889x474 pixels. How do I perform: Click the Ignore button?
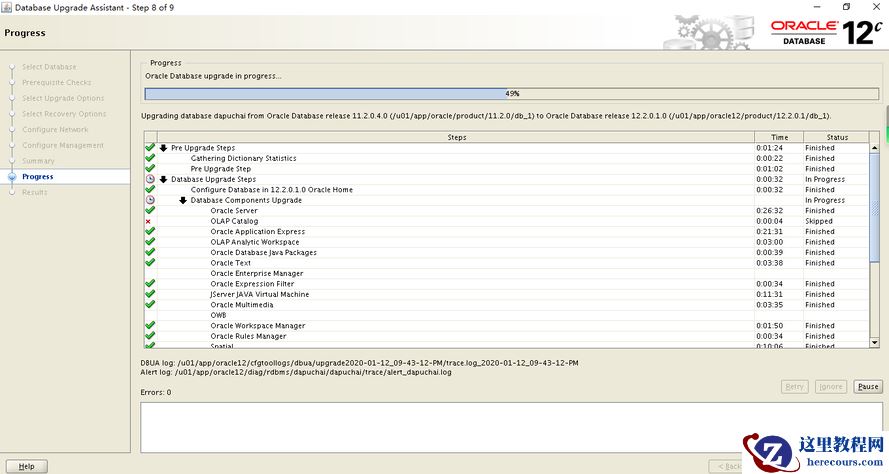[831, 387]
